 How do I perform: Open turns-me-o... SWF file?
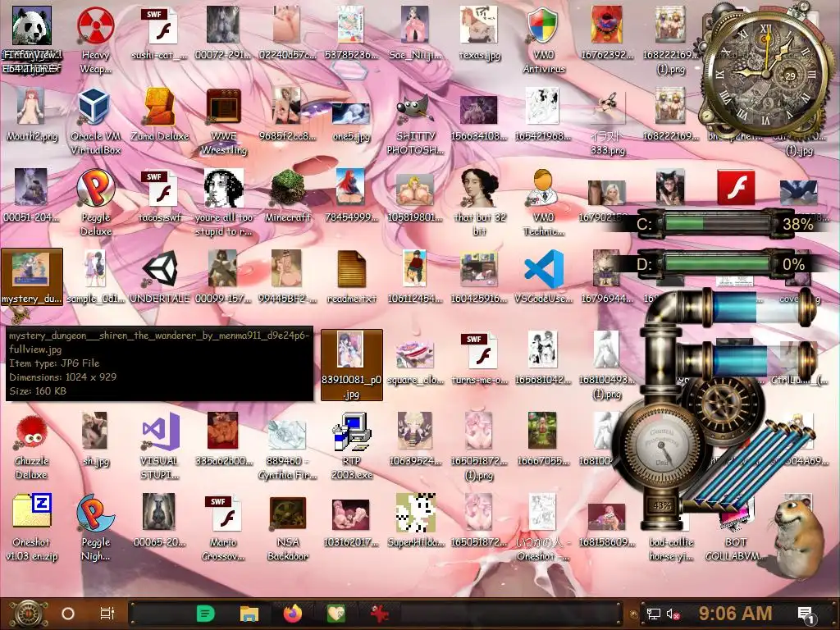[479, 359]
